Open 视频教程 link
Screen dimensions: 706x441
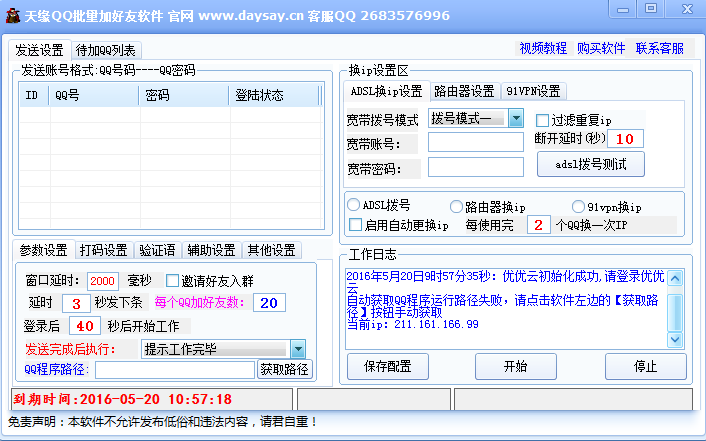[543, 48]
